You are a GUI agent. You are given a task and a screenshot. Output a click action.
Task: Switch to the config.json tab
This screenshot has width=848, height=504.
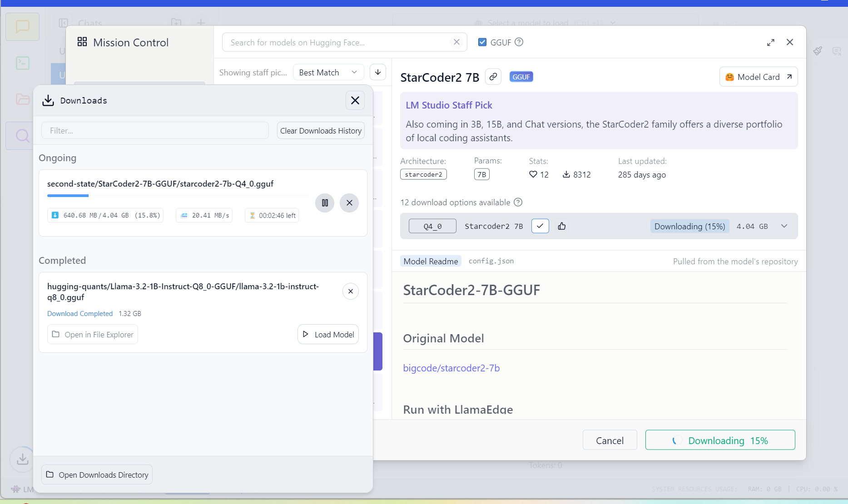click(x=491, y=261)
